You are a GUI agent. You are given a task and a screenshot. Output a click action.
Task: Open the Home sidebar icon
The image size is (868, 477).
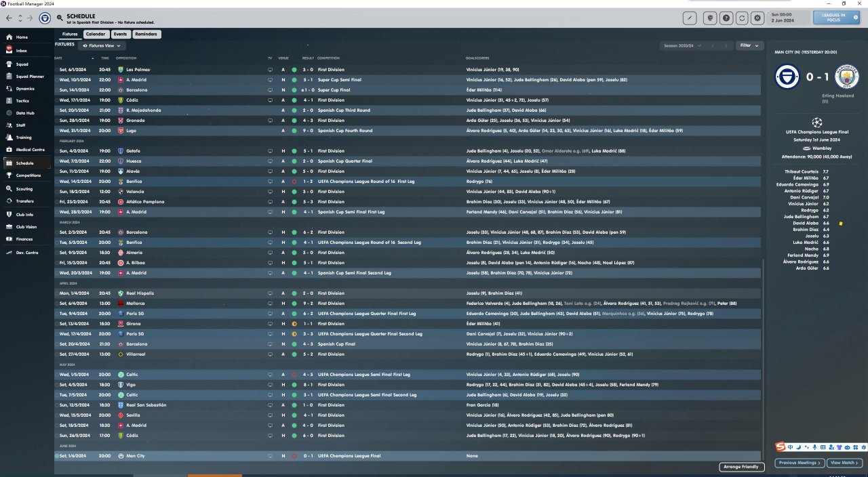[9, 37]
